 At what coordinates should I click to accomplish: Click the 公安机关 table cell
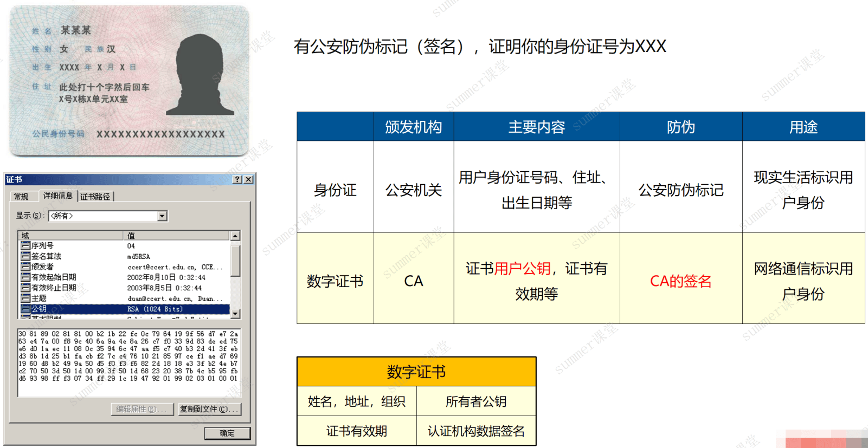(414, 190)
